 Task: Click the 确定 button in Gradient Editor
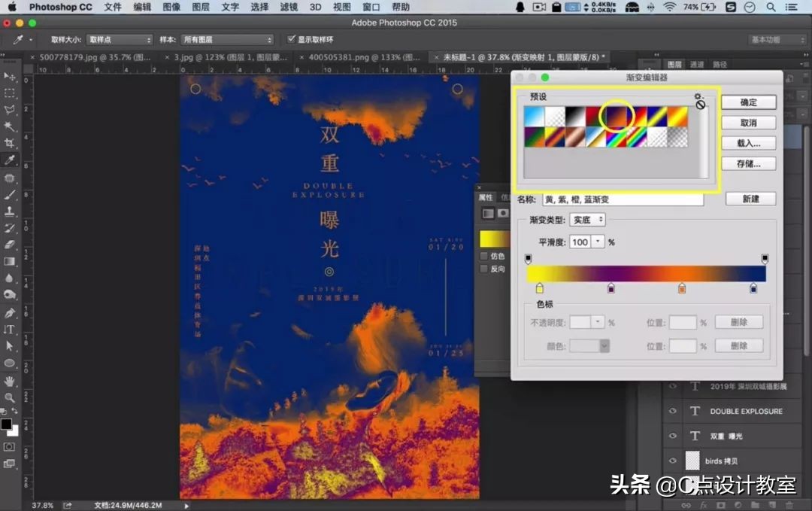tap(748, 102)
